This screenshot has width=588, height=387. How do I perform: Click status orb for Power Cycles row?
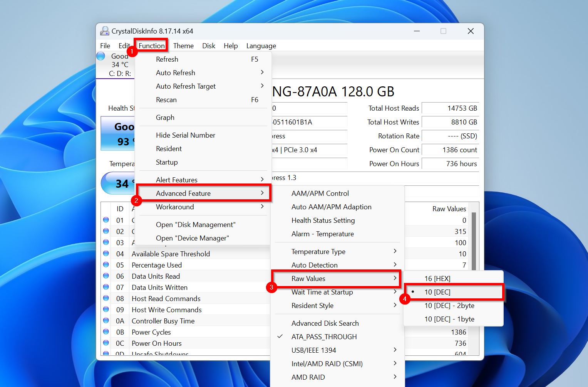coord(106,332)
